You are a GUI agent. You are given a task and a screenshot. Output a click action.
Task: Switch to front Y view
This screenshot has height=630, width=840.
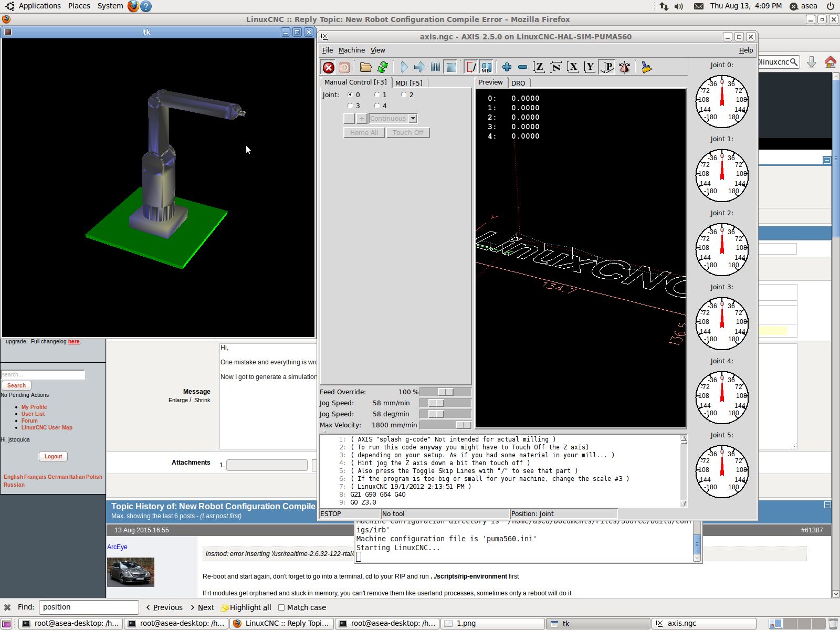click(590, 67)
